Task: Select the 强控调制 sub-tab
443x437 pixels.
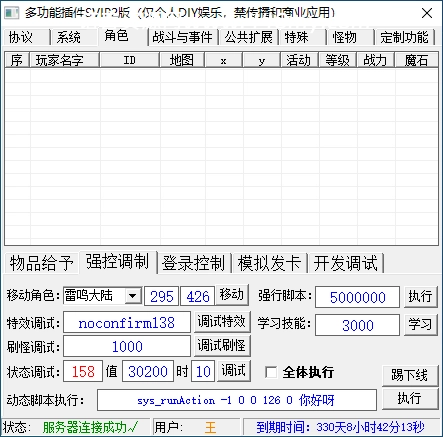Action: point(118,262)
